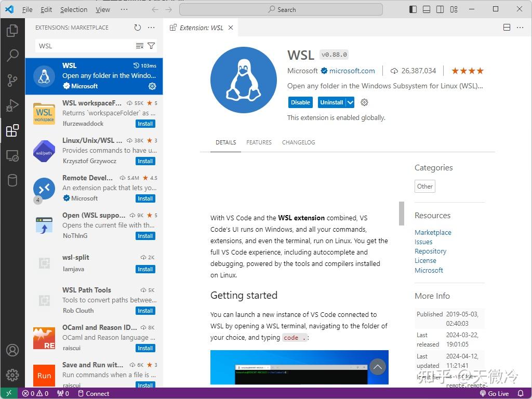This screenshot has height=399, width=532.
Task: Open the extensions filter icon
Action: click(x=151, y=46)
